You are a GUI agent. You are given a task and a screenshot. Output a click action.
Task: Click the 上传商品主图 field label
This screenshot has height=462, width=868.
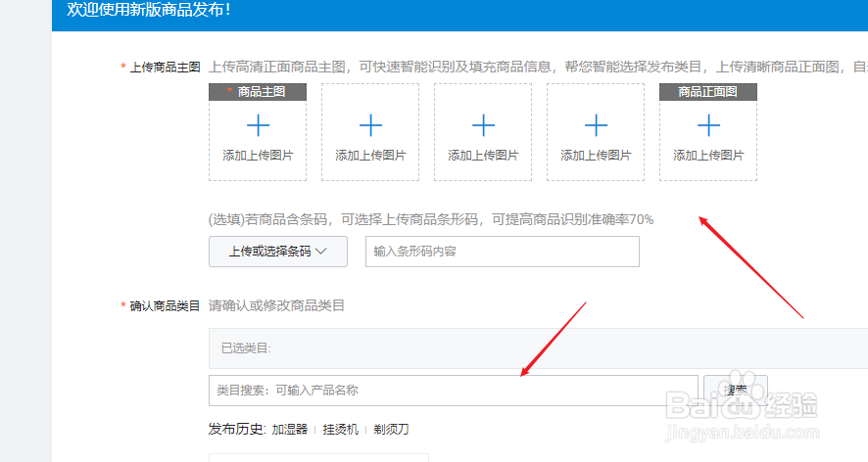click(165, 68)
